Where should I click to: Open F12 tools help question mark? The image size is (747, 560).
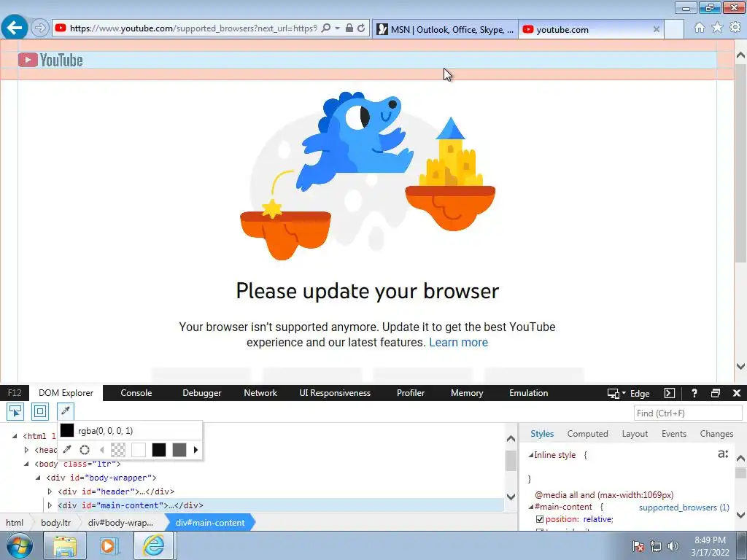694,393
